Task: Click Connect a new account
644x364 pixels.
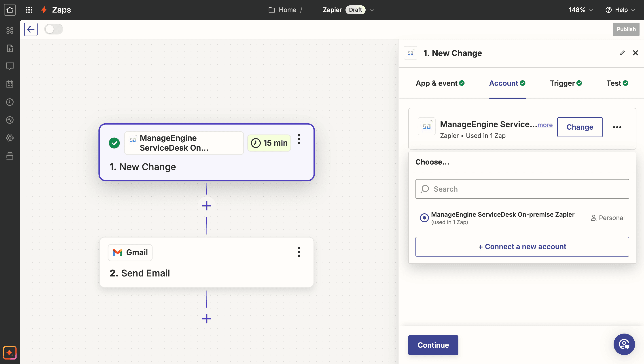Action: [x=522, y=247]
